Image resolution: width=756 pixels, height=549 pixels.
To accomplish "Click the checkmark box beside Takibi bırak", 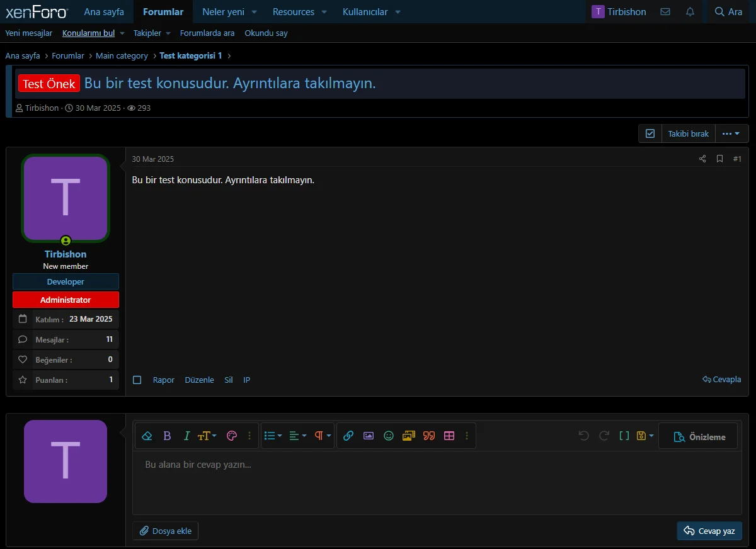I will 650,133.
